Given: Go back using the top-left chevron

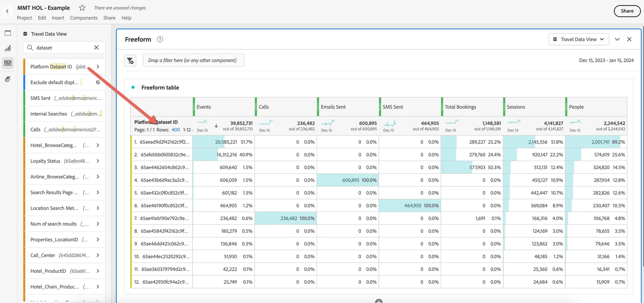Looking at the screenshot, I should point(7,11).
